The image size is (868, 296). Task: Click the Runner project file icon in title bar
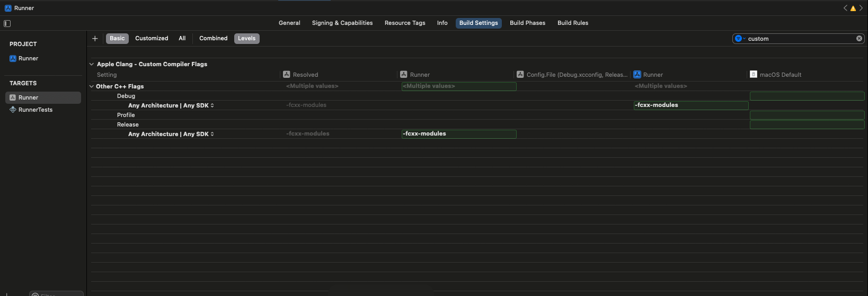click(x=8, y=8)
